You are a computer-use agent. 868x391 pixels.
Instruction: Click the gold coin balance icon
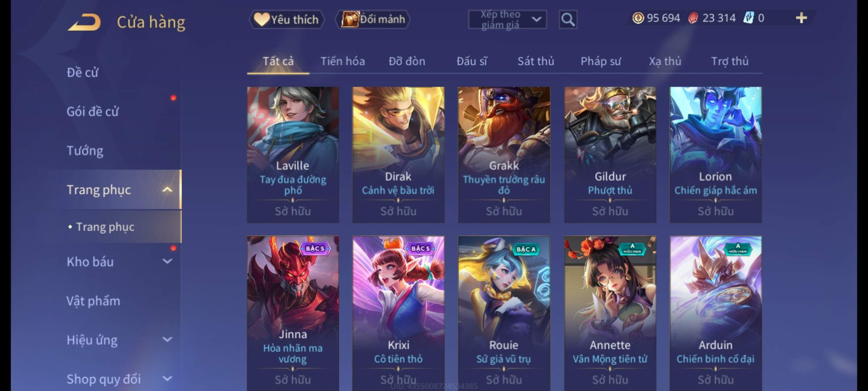[x=638, y=18]
